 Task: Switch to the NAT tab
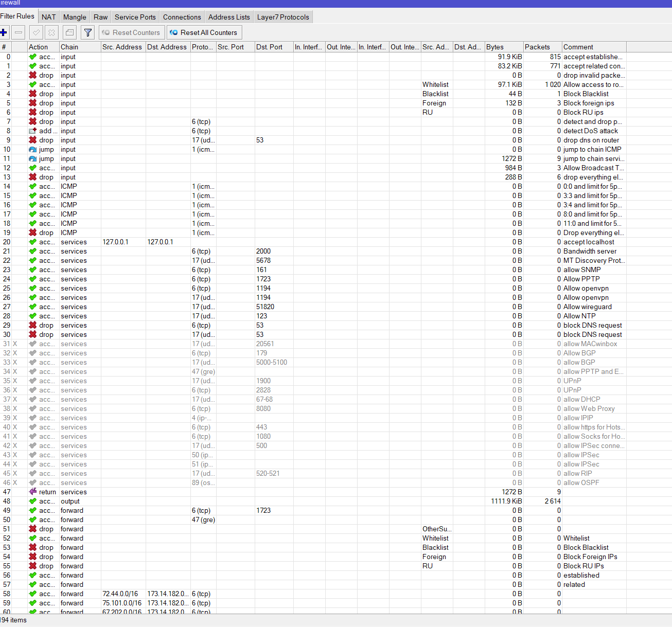pos(49,17)
